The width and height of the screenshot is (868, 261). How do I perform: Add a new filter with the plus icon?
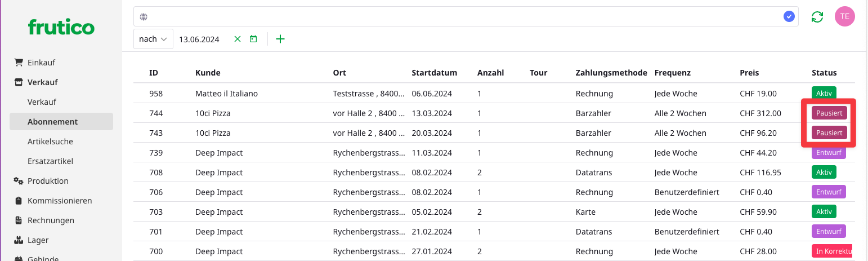coord(280,39)
